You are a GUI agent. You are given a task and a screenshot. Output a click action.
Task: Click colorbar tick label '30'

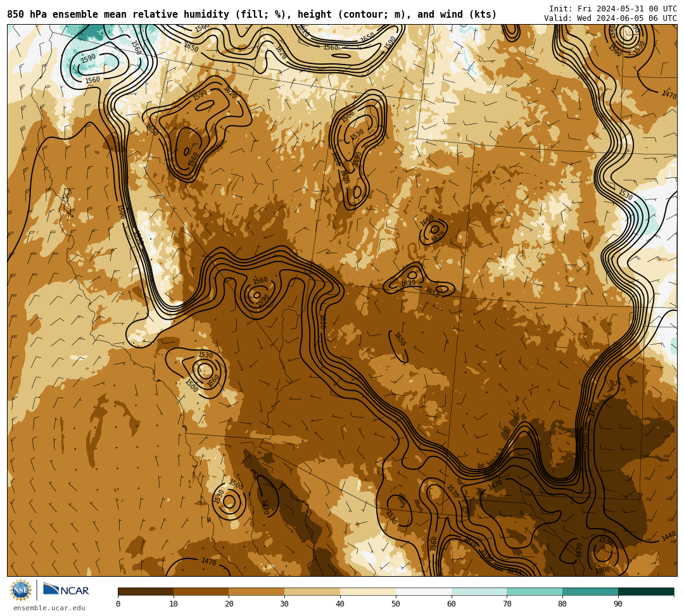tap(284, 604)
